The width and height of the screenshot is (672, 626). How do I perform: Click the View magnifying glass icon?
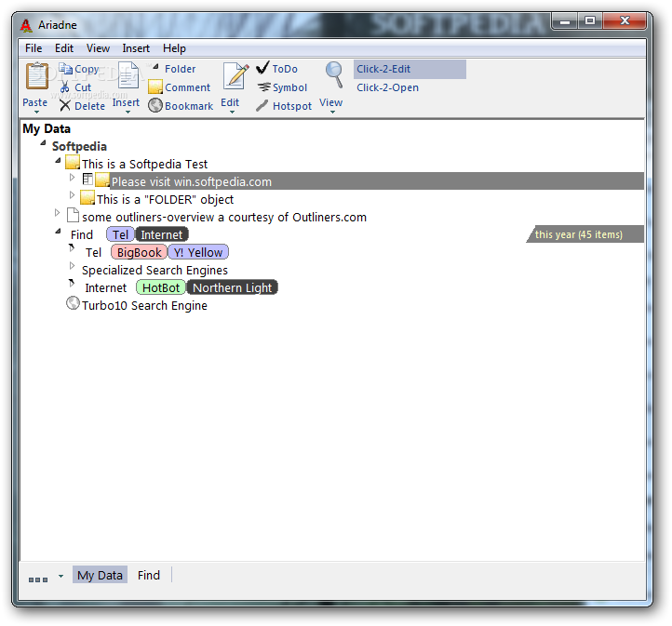[x=334, y=75]
